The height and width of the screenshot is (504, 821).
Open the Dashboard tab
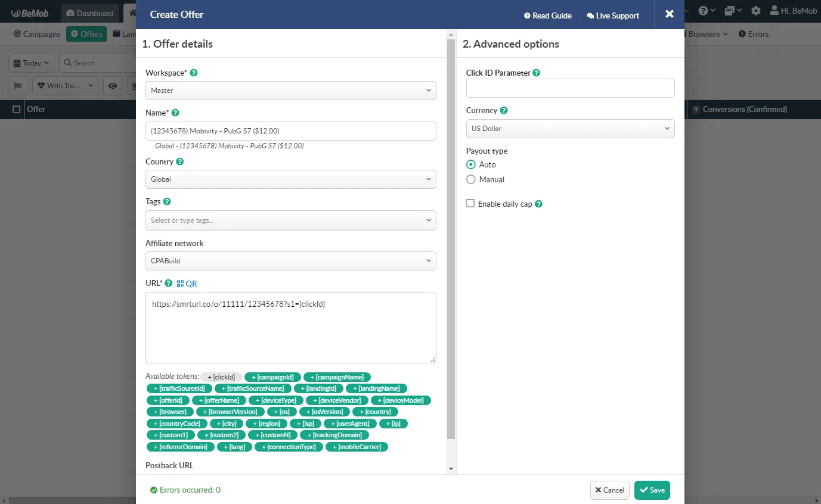[89, 13]
